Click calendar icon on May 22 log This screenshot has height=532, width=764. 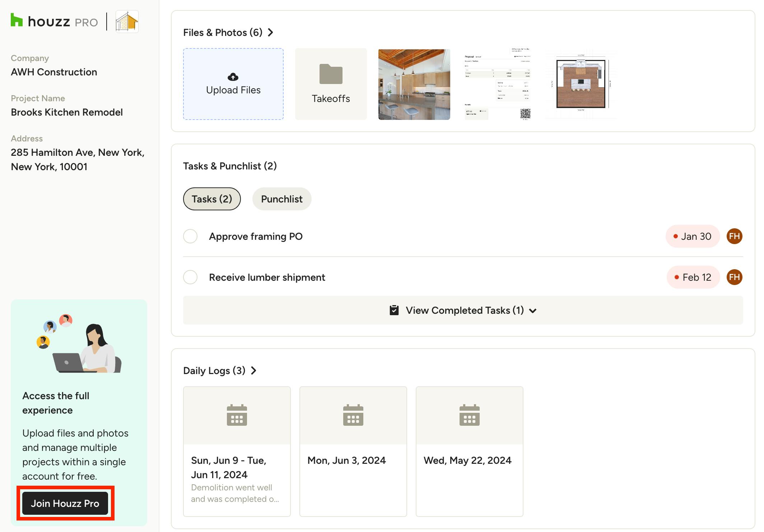[x=469, y=415]
